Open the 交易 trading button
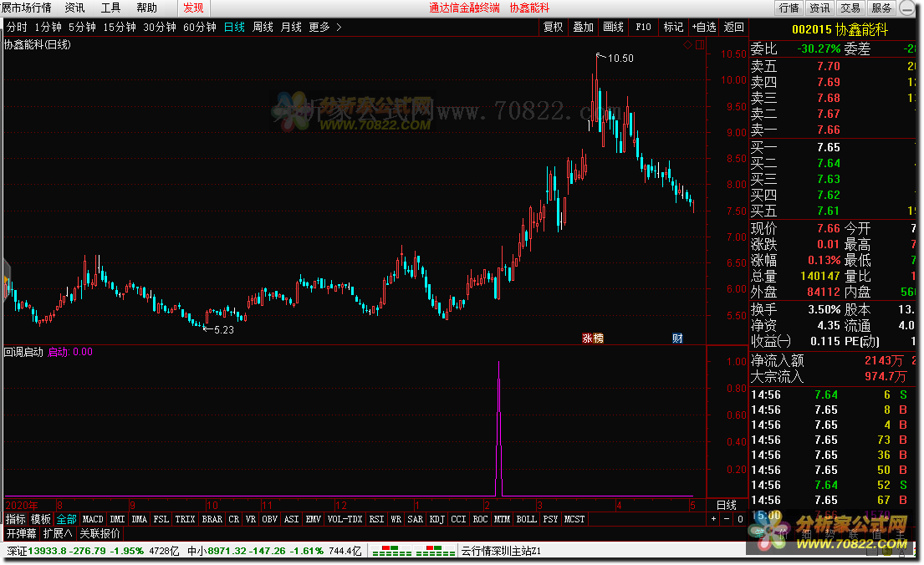This screenshot has height=565, width=924. tap(850, 8)
